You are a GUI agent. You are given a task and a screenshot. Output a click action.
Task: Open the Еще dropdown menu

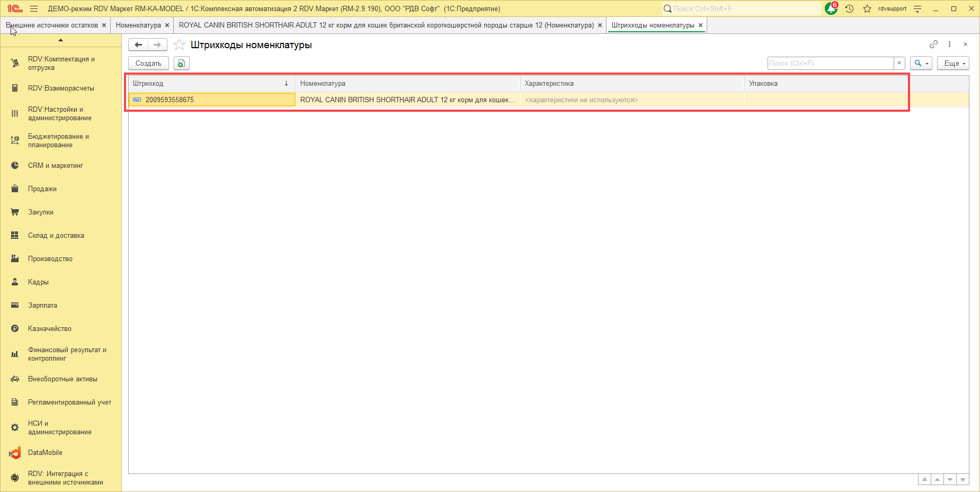pyautogui.click(x=953, y=63)
